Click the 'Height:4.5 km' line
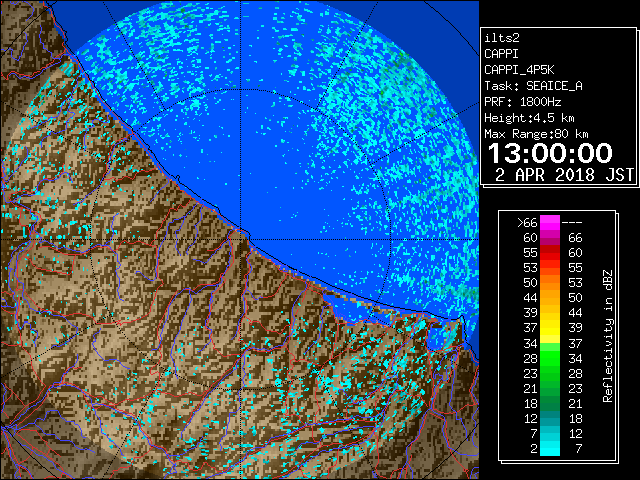Screen dimensions: 640x480 [529, 118]
